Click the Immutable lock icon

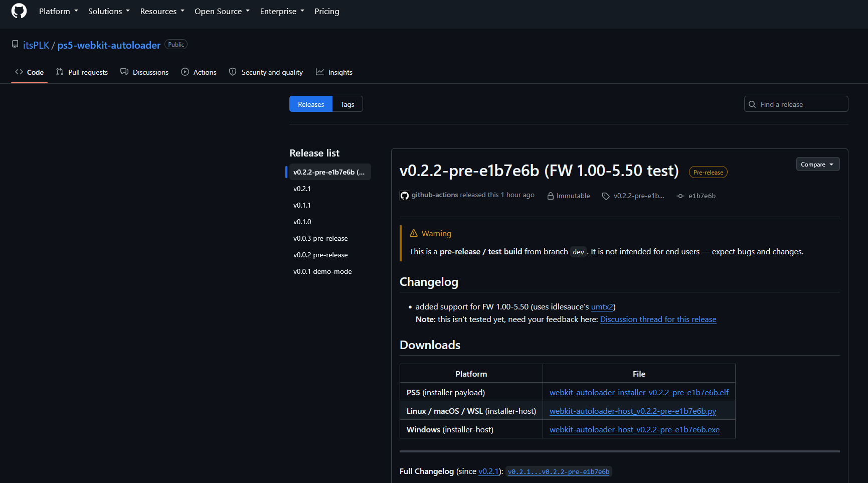click(551, 196)
